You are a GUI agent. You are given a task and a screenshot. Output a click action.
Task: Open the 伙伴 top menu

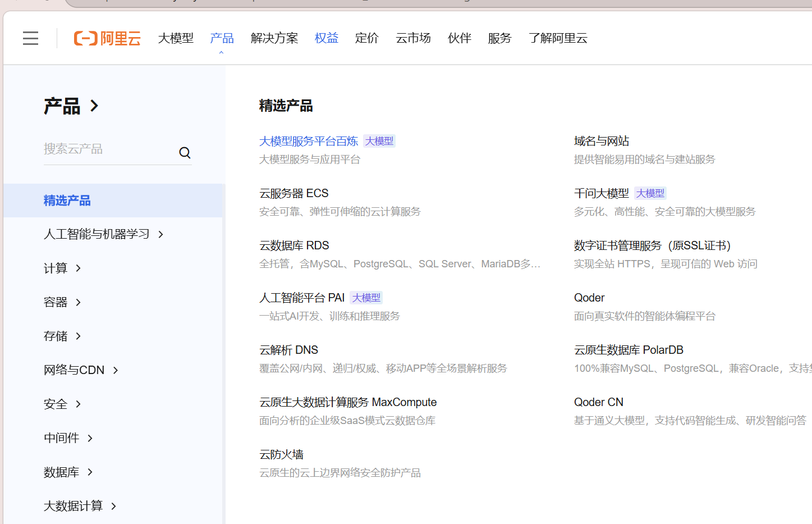[460, 38]
